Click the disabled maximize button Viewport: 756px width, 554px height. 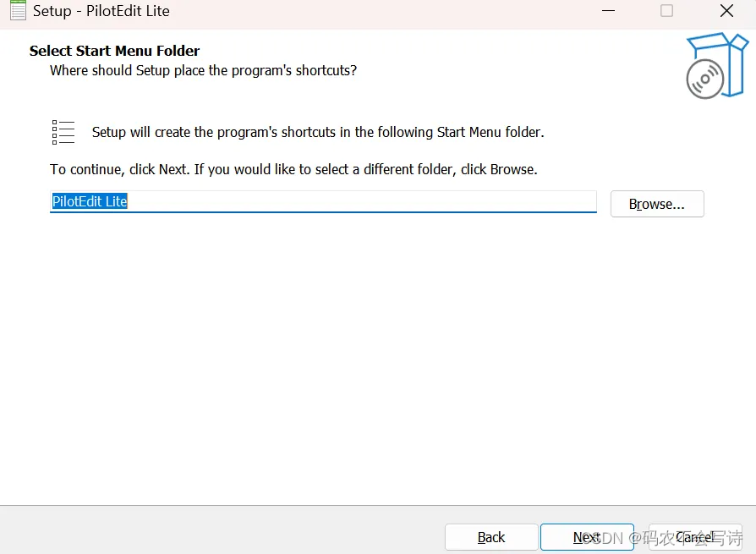tap(667, 11)
